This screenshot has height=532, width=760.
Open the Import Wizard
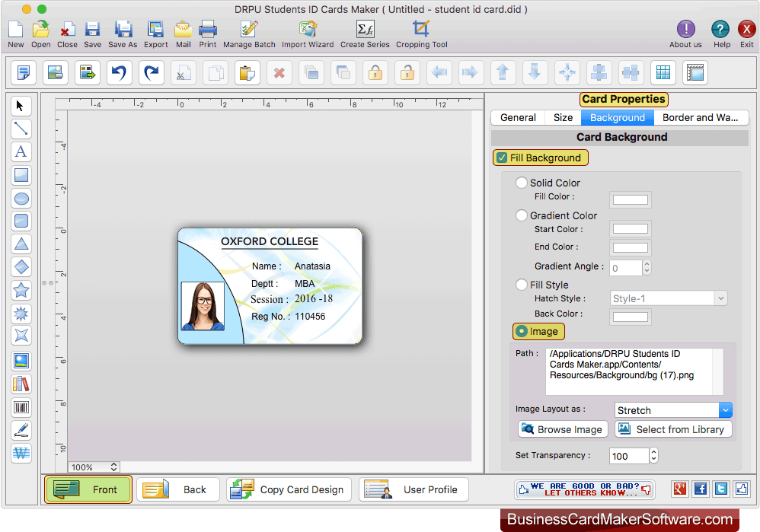tap(308, 33)
